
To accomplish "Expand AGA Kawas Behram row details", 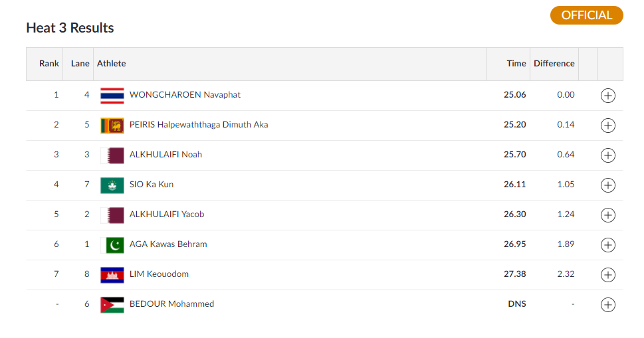I will tap(608, 245).
